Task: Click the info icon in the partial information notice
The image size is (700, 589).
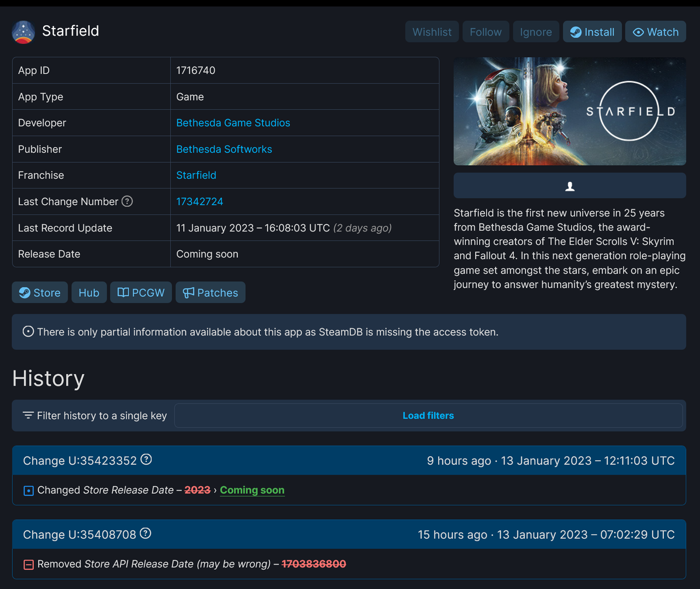Action: pos(28,331)
